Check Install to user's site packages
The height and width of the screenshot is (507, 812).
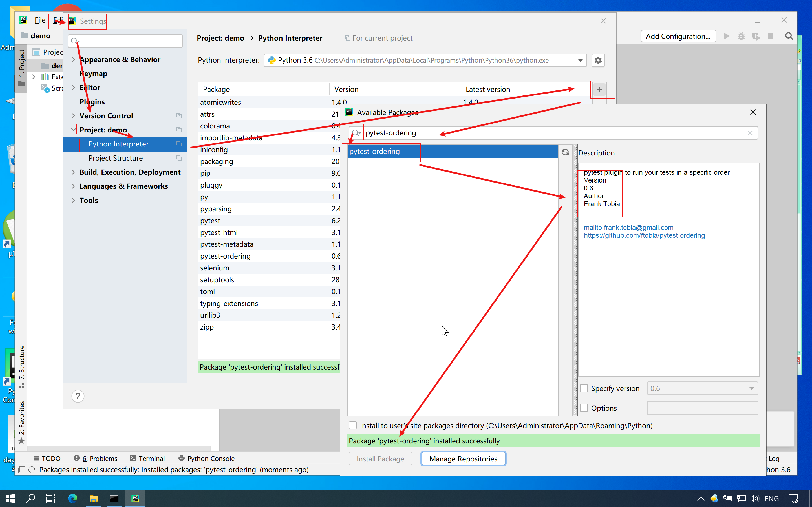(353, 426)
